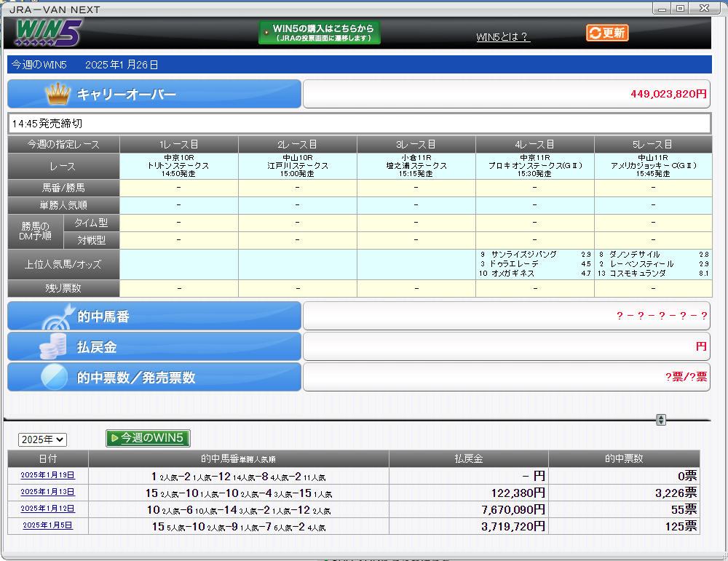Select the 5レース目 column header

(x=653, y=144)
